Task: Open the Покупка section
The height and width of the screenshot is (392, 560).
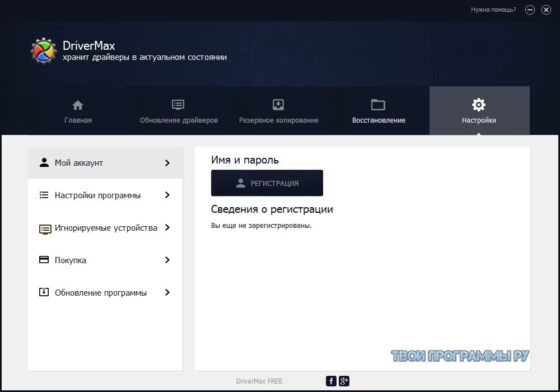Action: pos(105,260)
